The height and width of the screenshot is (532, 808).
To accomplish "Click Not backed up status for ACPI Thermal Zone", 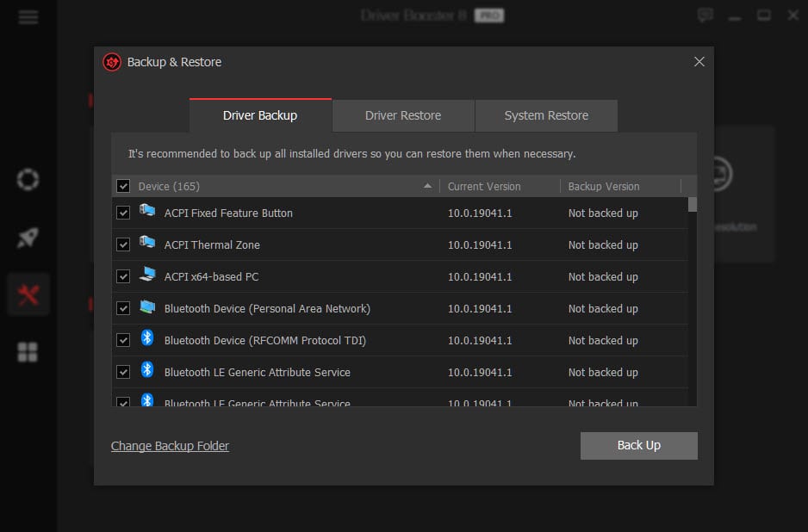I will tap(603, 245).
